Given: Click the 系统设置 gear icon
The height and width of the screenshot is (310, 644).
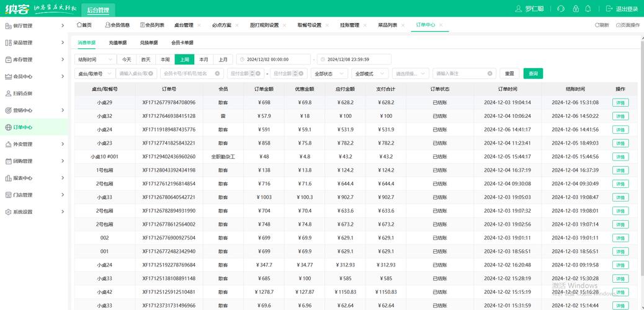Looking at the screenshot, I should 8,212.
